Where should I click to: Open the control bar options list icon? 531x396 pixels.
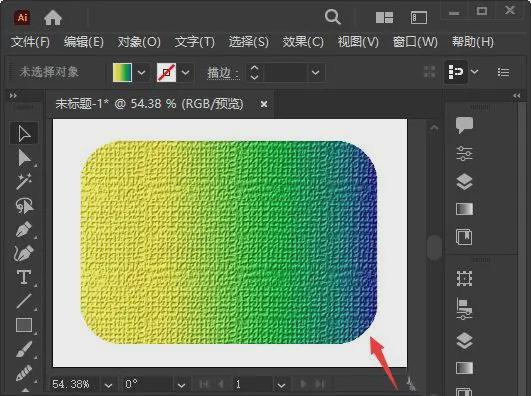coord(503,72)
